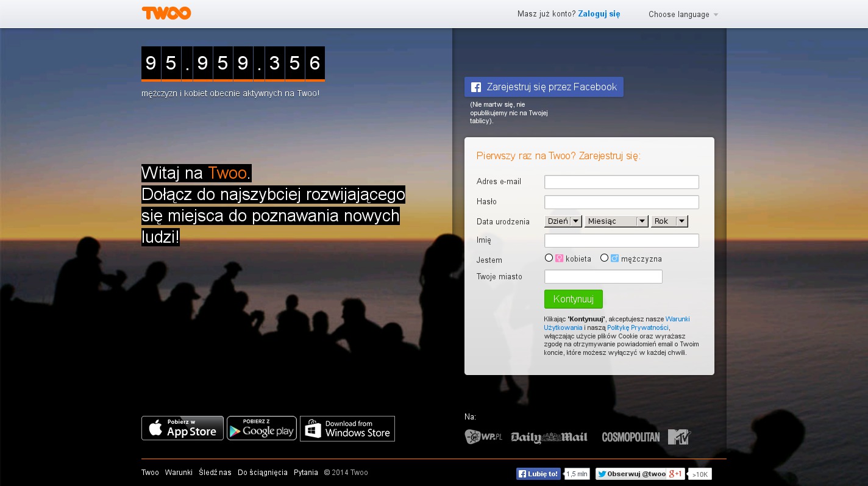Open the Dzień day dropdown
Viewport: 868px width, 486px height.
point(563,221)
